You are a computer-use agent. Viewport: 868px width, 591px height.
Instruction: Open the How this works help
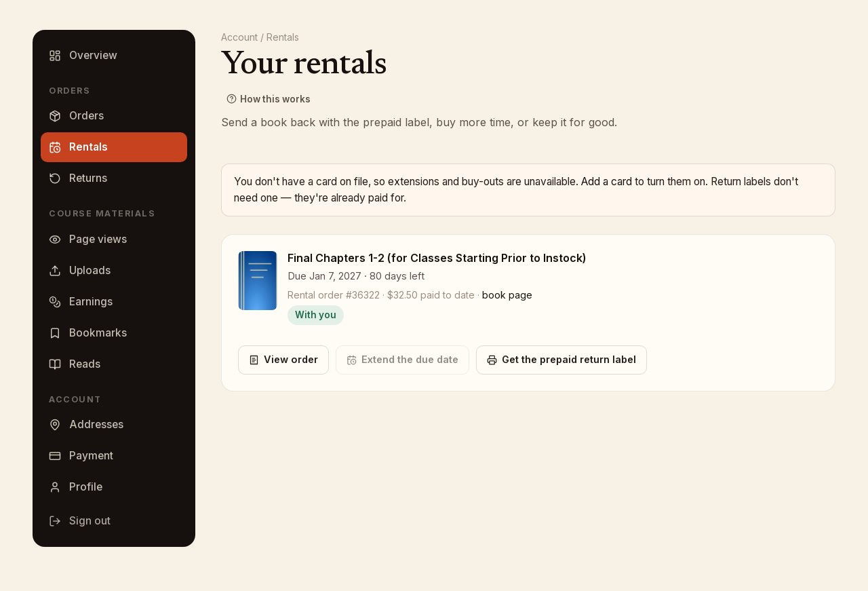(x=269, y=99)
